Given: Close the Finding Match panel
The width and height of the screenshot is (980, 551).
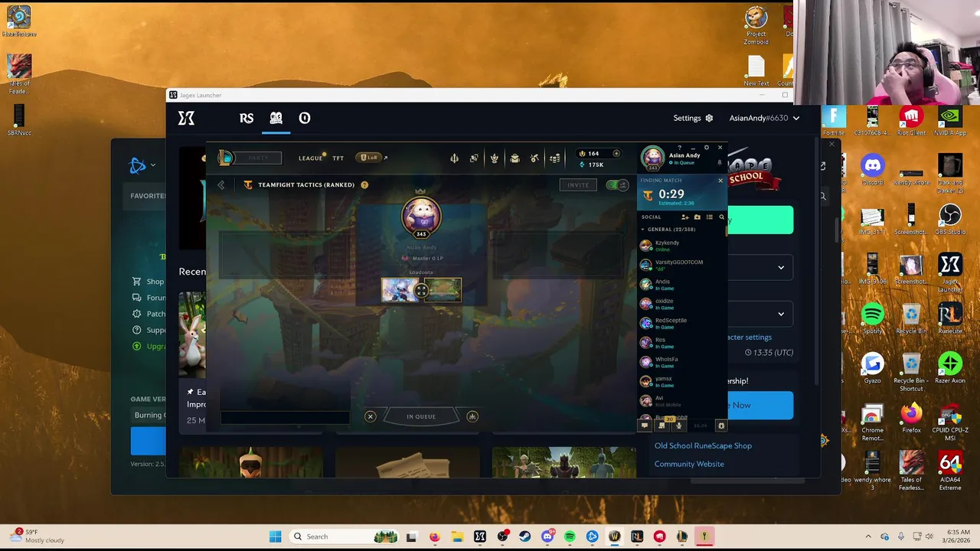Looking at the screenshot, I should point(720,181).
